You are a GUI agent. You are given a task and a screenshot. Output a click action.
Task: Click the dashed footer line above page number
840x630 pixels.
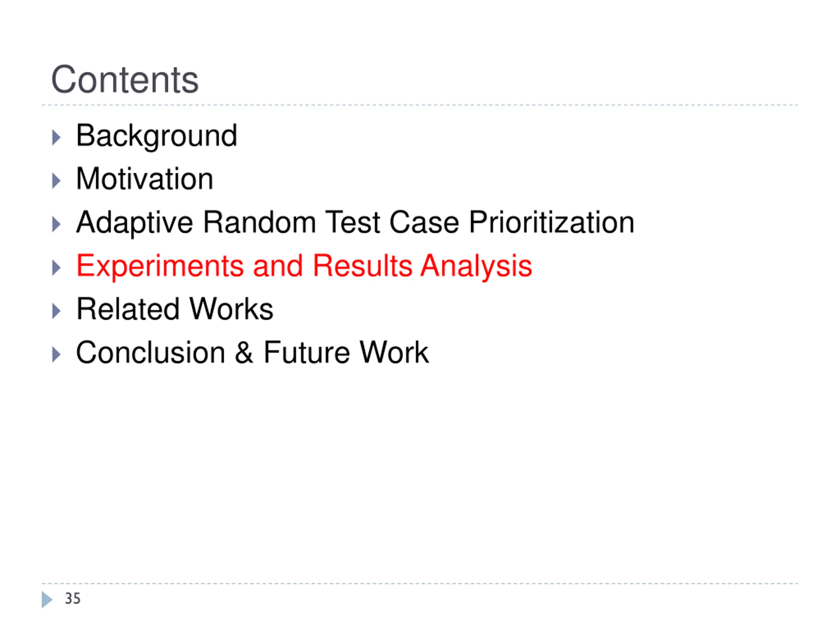(420, 584)
